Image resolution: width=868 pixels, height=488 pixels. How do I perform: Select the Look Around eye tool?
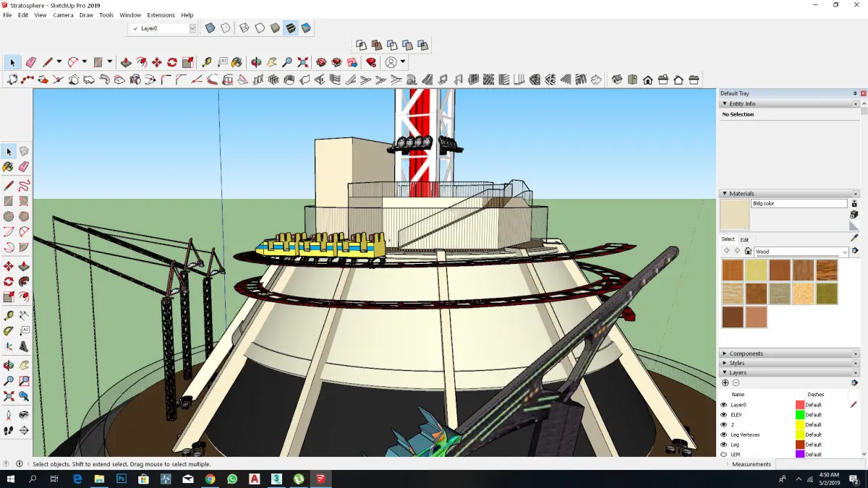pos(24,416)
